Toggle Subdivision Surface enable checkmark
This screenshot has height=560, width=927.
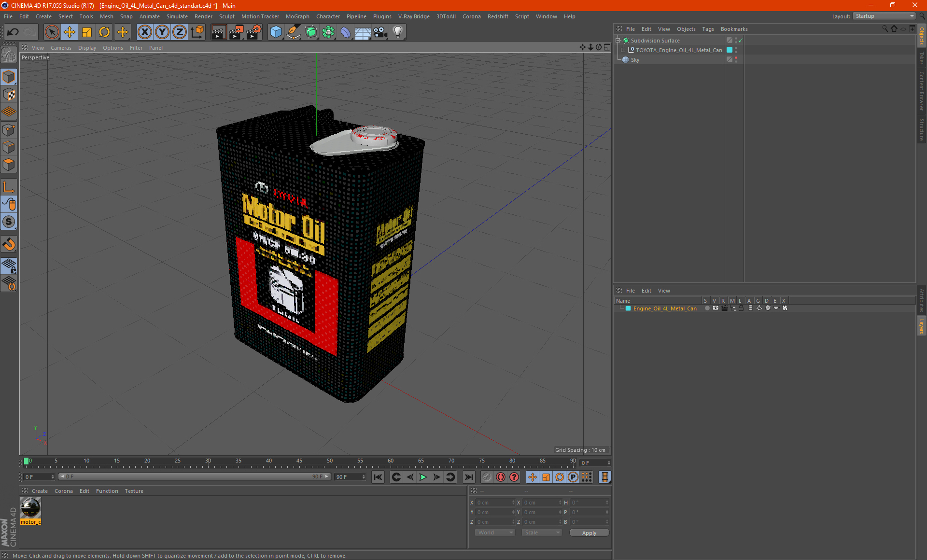point(740,41)
